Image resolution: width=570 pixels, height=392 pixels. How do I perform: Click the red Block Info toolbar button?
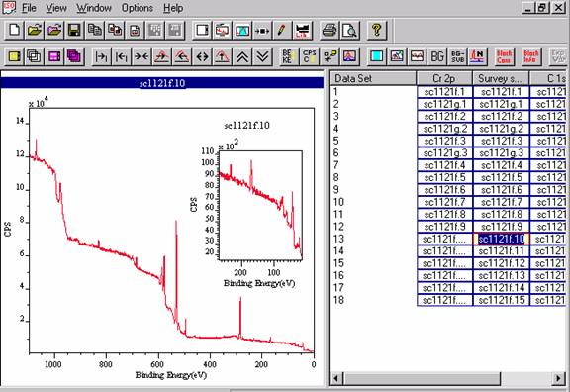tap(531, 56)
